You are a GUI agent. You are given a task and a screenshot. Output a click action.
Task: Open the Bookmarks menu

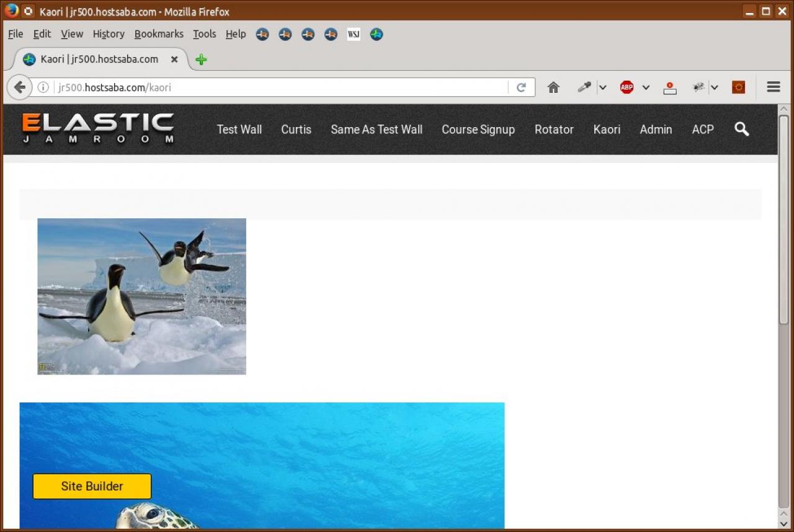159,34
